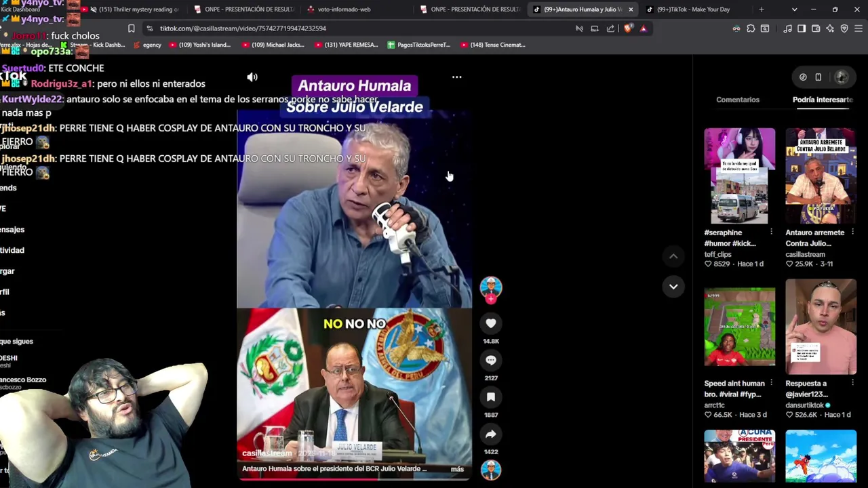Open the browser new tab plus button
Image resolution: width=868 pixels, height=488 pixels.
tap(761, 9)
